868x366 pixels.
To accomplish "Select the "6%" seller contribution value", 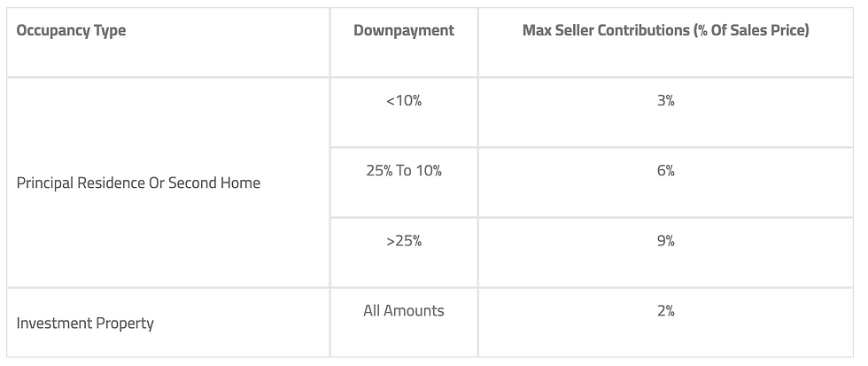I will [666, 171].
